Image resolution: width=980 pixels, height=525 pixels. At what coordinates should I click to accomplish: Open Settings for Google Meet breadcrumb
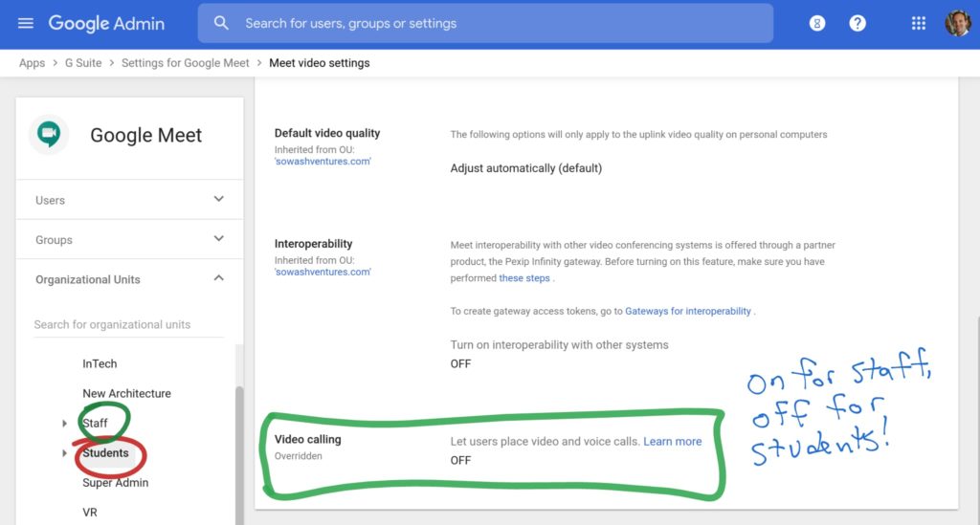pyautogui.click(x=185, y=63)
